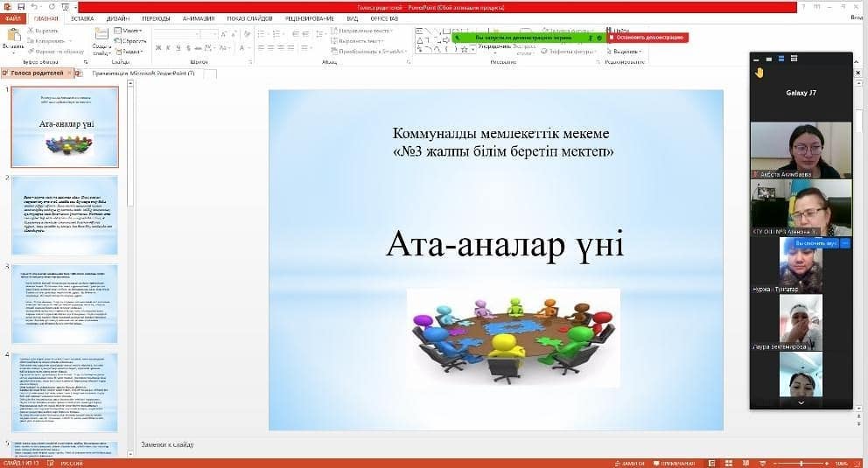Toggle Bold (Ж) text formatting
Screen dimensions: 868x468
click(158, 48)
